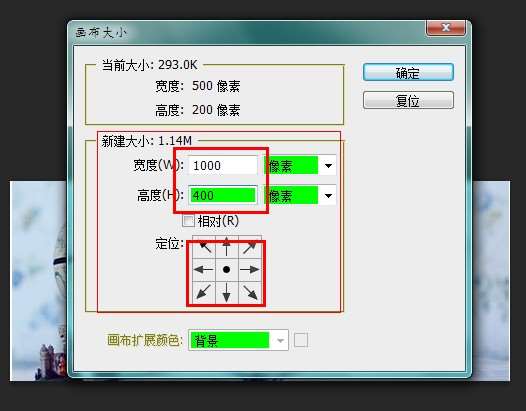526x411 pixels.
Task: Open height unit 像素 dropdown
Action: [x=300, y=195]
